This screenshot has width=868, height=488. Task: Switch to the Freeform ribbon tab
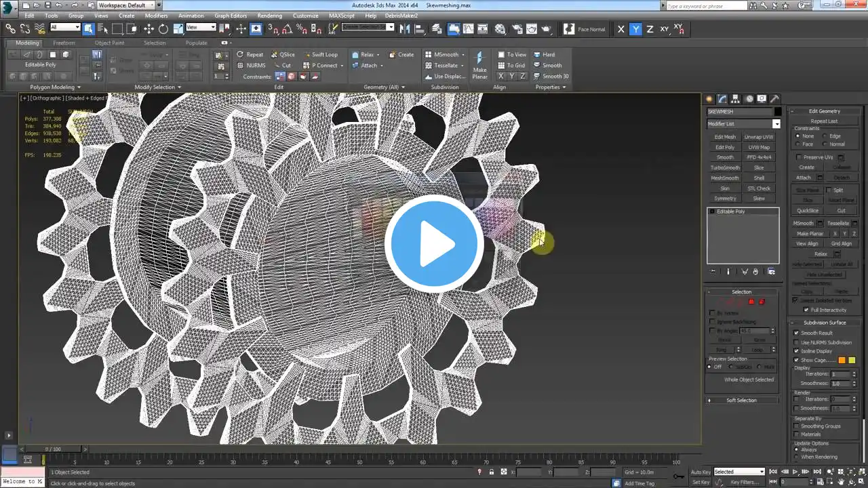64,43
